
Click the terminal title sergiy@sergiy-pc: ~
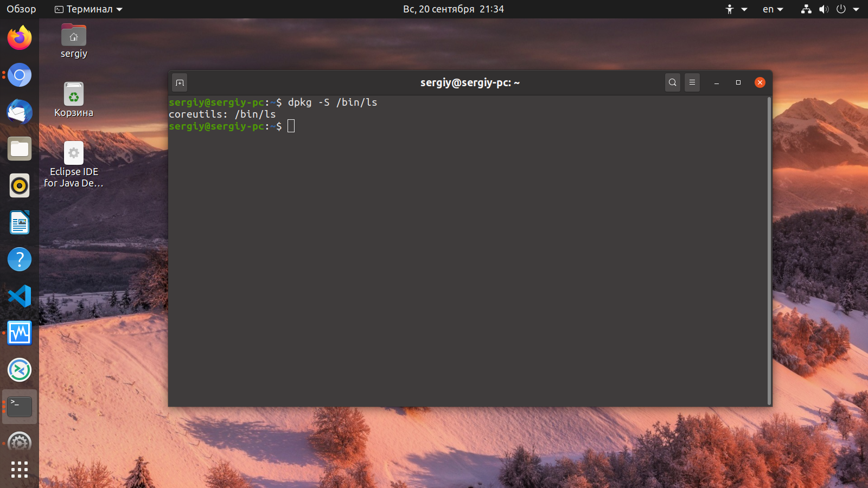tap(470, 82)
